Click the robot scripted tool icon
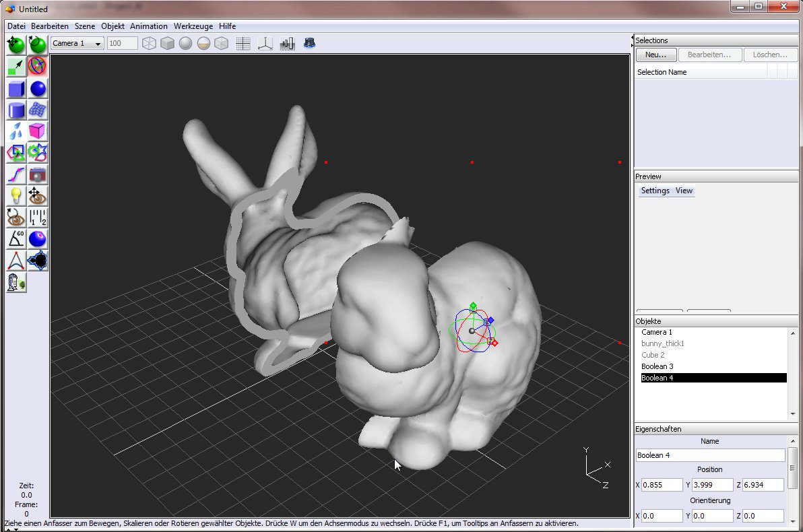 tap(16, 283)
